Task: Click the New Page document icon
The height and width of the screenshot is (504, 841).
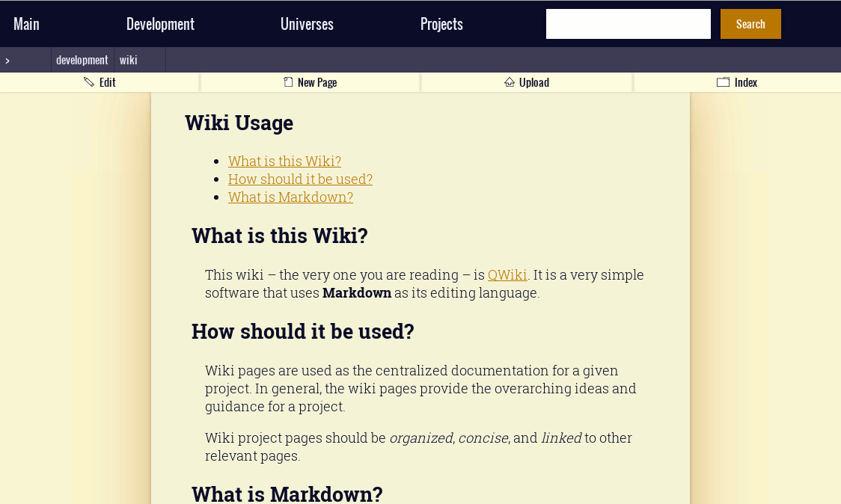Action: point(287,82)
